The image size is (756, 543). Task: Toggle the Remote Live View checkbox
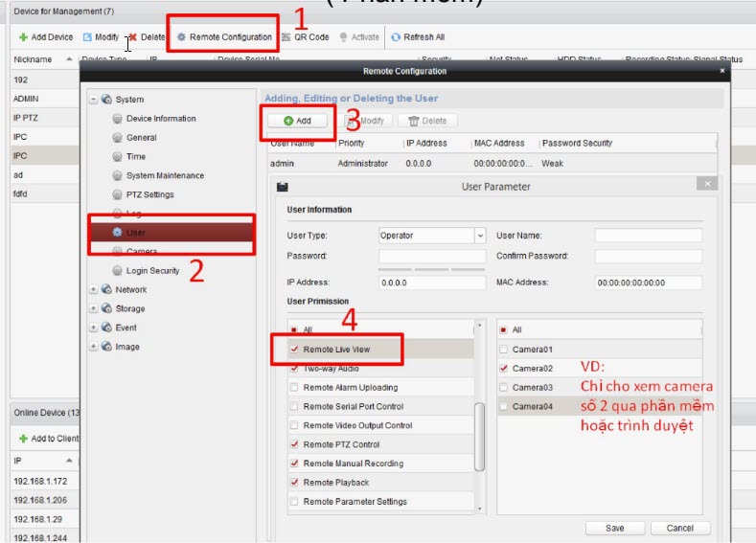(x=294, y=350)
